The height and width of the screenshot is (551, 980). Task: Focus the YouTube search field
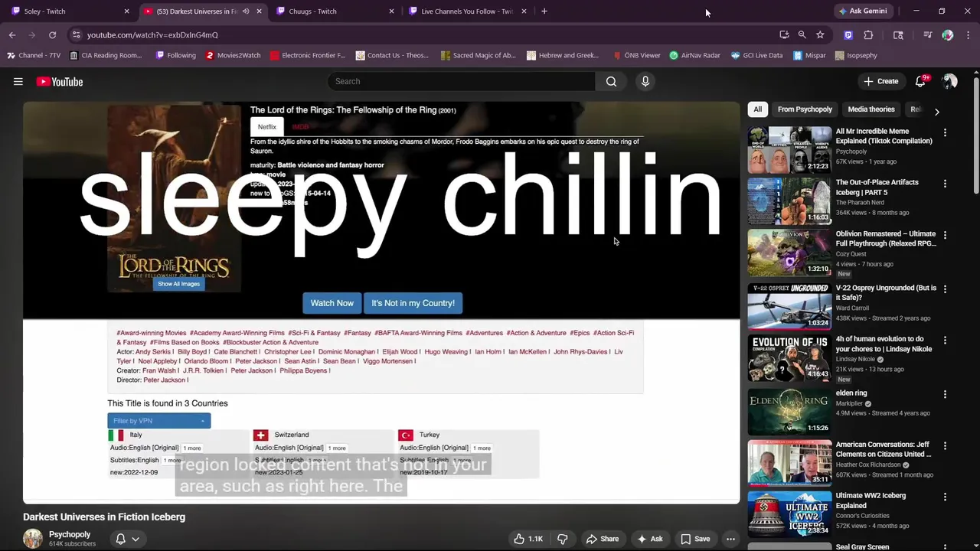coord(462,81)
